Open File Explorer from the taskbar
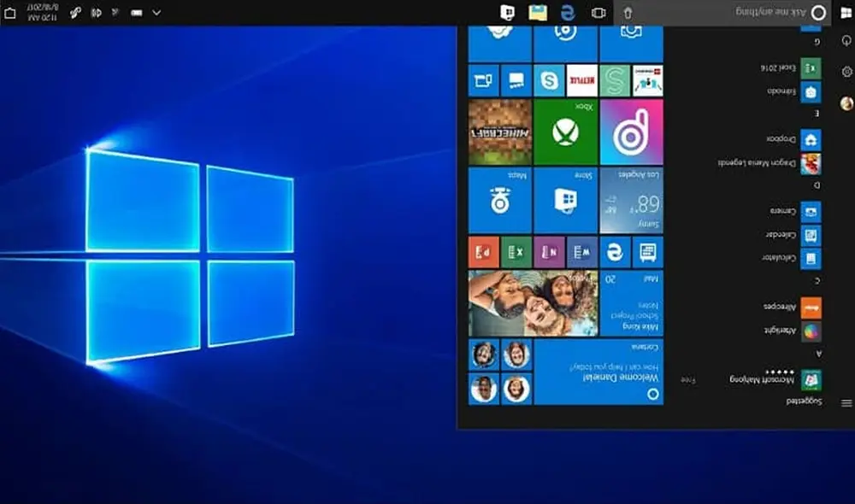This screenshot has width=855, height=504. (538, 12)
